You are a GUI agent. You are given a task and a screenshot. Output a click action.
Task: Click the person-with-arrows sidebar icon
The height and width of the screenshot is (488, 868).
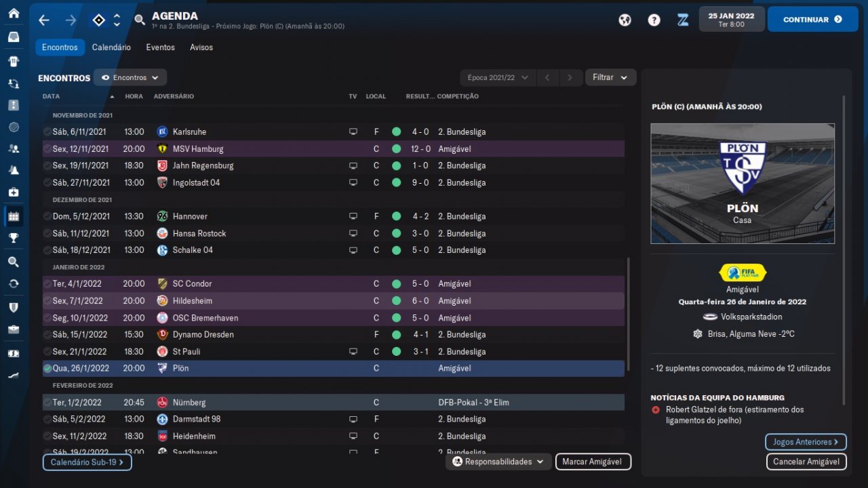click(x=14, y=83)
